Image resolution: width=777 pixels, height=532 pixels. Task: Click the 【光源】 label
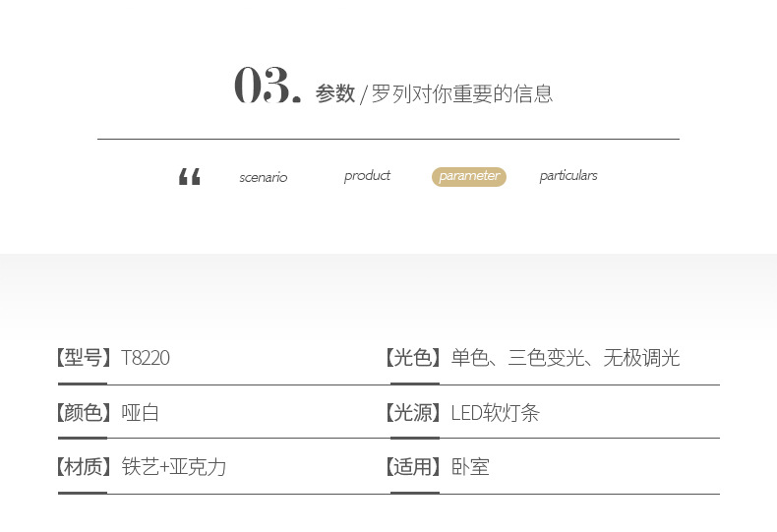point(413,412)
